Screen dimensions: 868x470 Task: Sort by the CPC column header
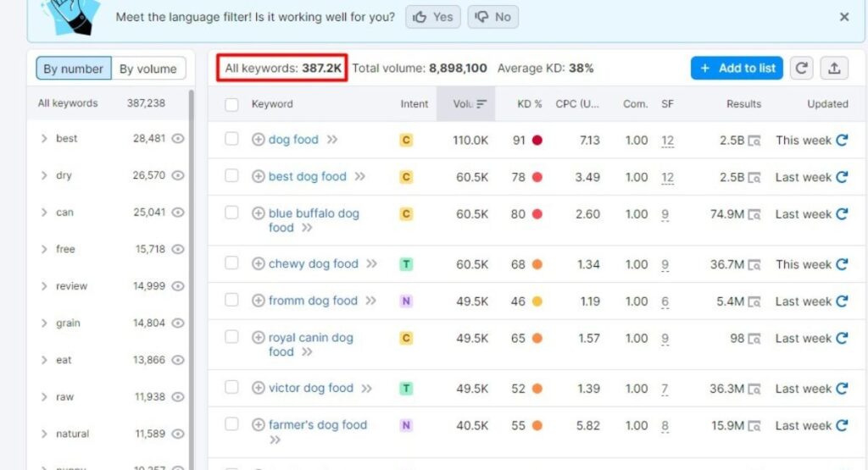coord(577,104)
